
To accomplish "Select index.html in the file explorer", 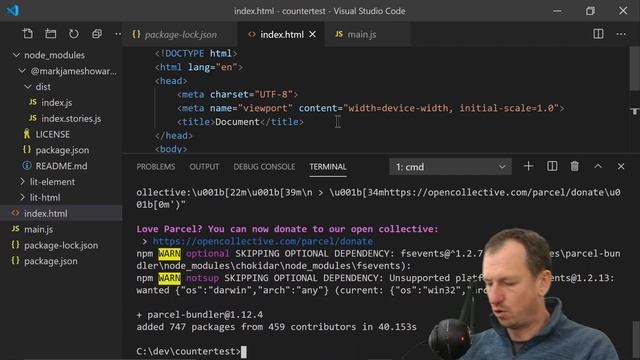I will pyautogui.click(x=61, y=213).
